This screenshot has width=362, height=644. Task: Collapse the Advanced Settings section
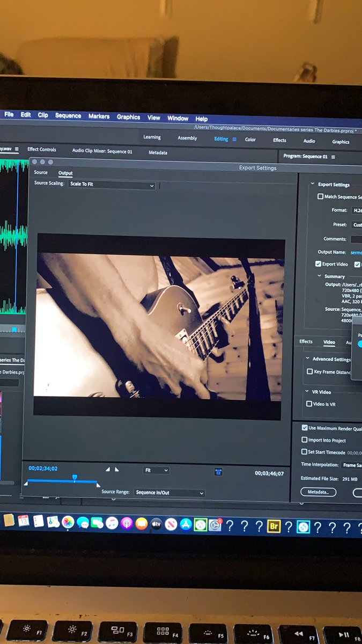[x=308, y=359]
